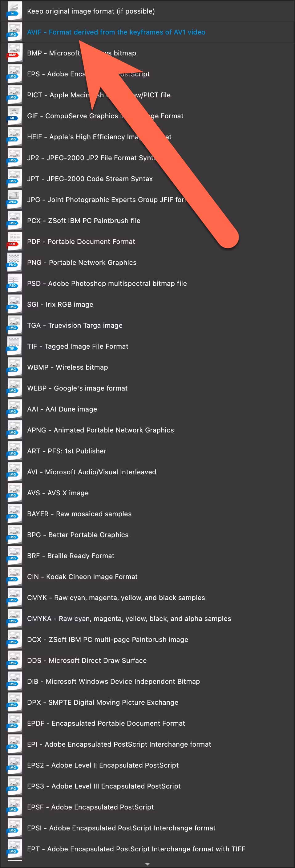295x868 pixels.
Task: Select PNG - Portable Network Graphics
Action: tap(147, 262)
